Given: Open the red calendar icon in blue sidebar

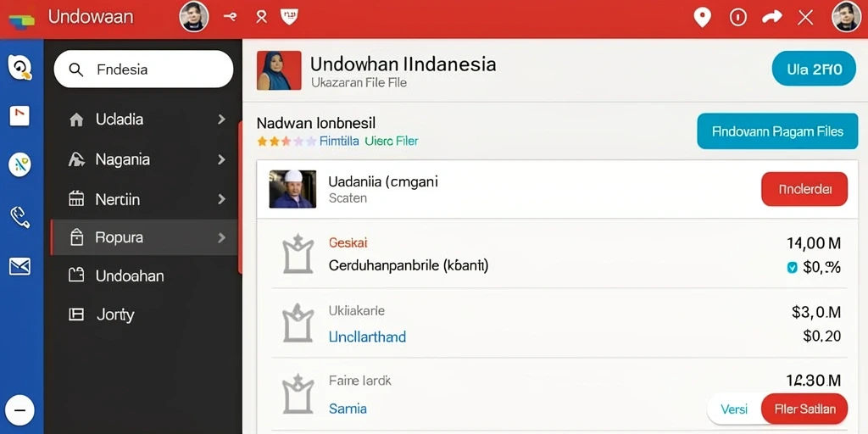Looking at the screenshot, I should [x=19, y=116].
